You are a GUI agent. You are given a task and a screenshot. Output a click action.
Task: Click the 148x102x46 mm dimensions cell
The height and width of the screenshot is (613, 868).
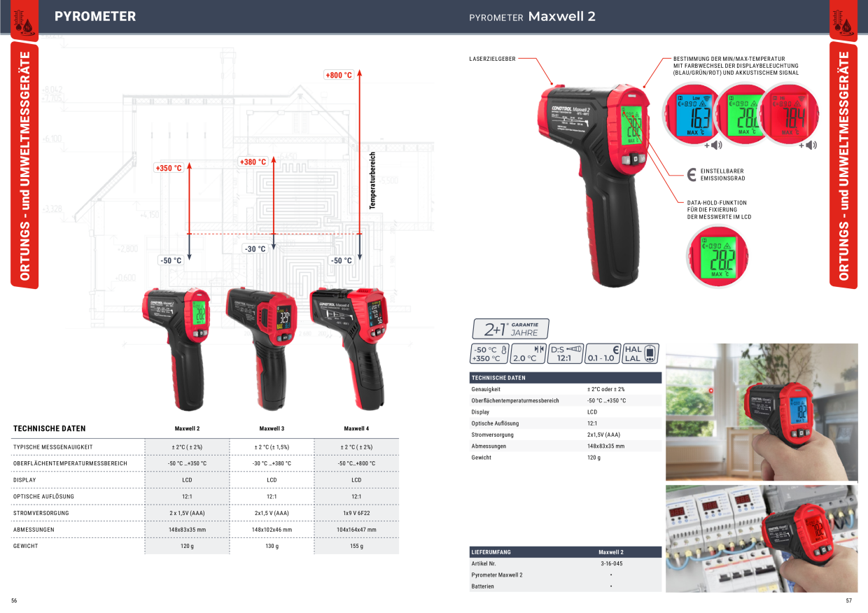pyautogui.click(x=272, y=530)
